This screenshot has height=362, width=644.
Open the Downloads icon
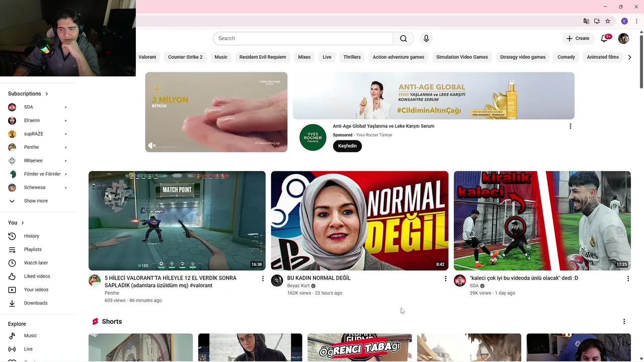click(x=12, y=303)
